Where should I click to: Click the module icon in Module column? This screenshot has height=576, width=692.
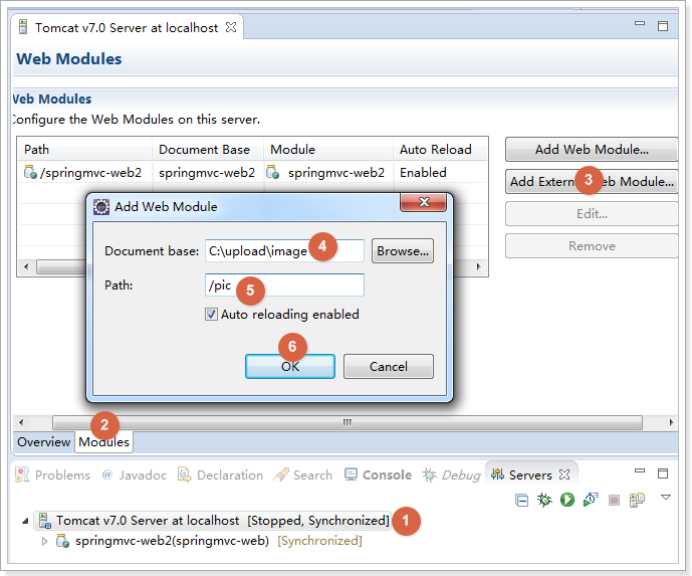click(x=273, y=172)
